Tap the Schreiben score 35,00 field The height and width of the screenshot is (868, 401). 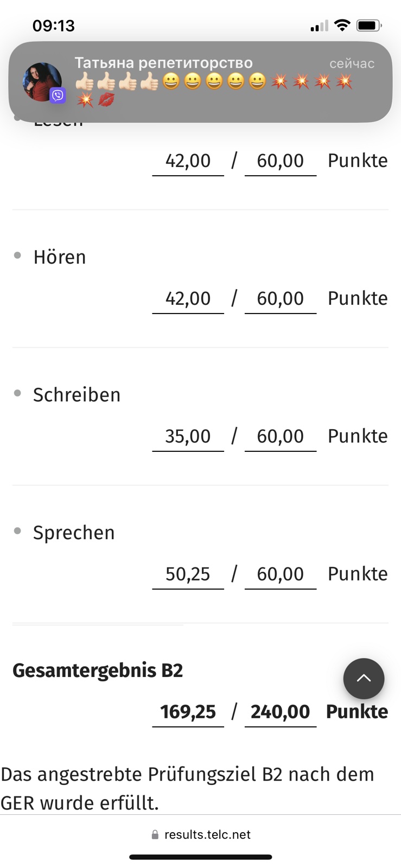click(188, 437)
